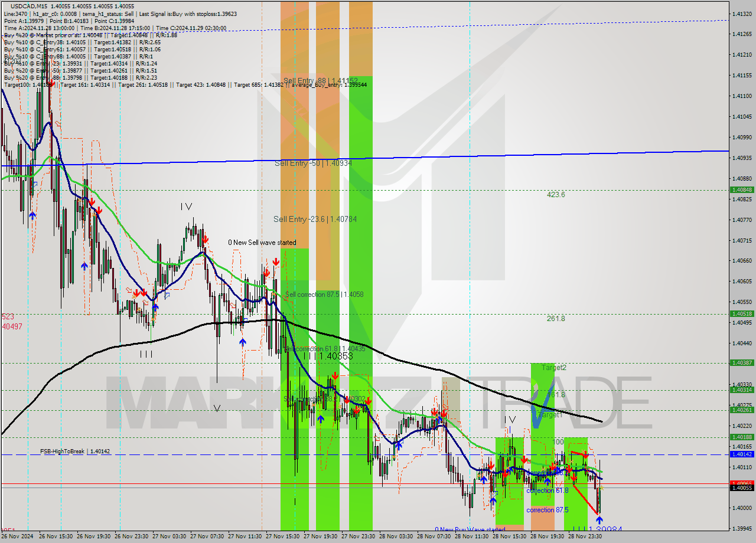
Task: Select the red down arrow below the IV label
Action: [x=206, y=240]
